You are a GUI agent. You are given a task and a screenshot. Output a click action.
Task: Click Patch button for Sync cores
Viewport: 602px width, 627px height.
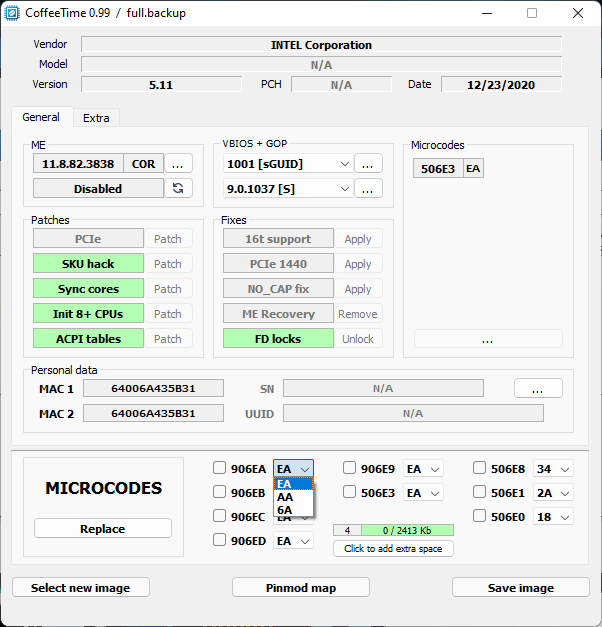[168, 289]
